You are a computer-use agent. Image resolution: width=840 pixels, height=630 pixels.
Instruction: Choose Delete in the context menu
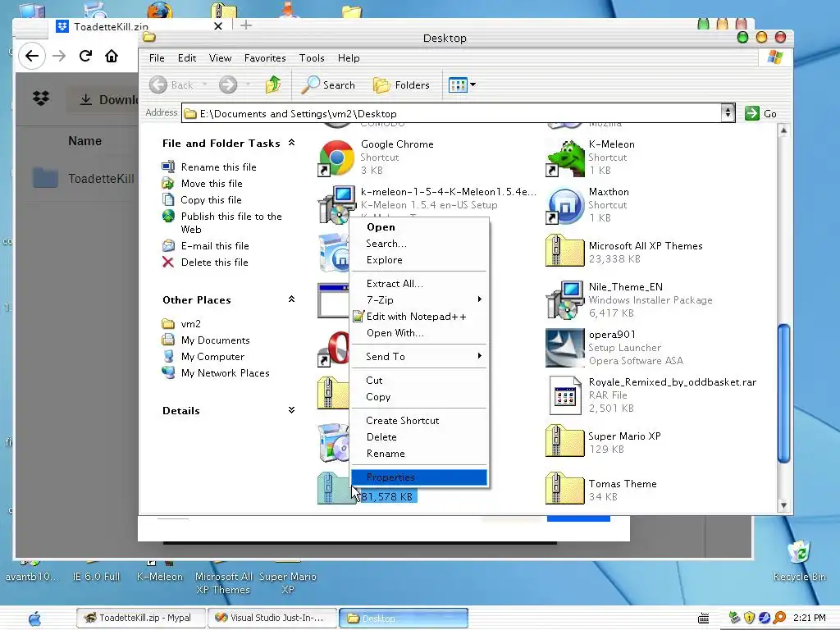419,437
